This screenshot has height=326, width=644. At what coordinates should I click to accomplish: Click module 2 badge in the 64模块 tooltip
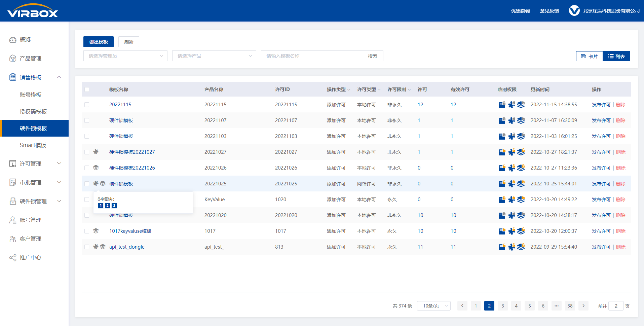(107, 206)
